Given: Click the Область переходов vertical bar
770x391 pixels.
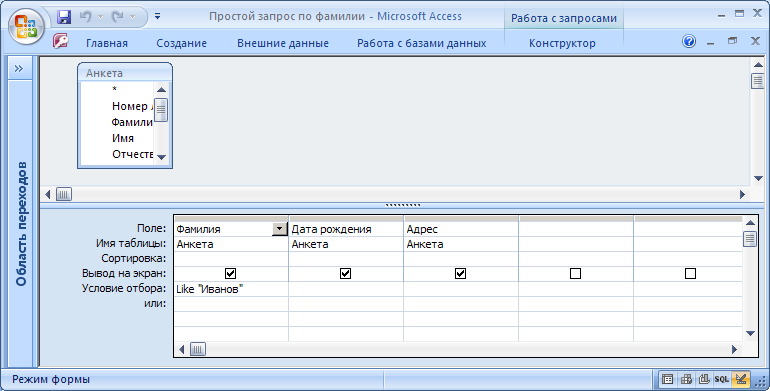Looking at the screenshot, I should pos(21,223).
